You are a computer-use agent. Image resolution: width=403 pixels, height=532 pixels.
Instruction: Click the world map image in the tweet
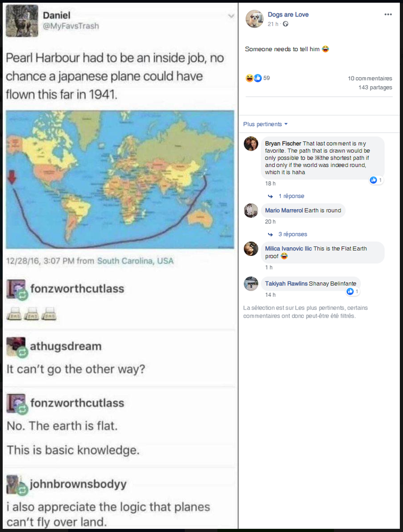click(120, 179)
